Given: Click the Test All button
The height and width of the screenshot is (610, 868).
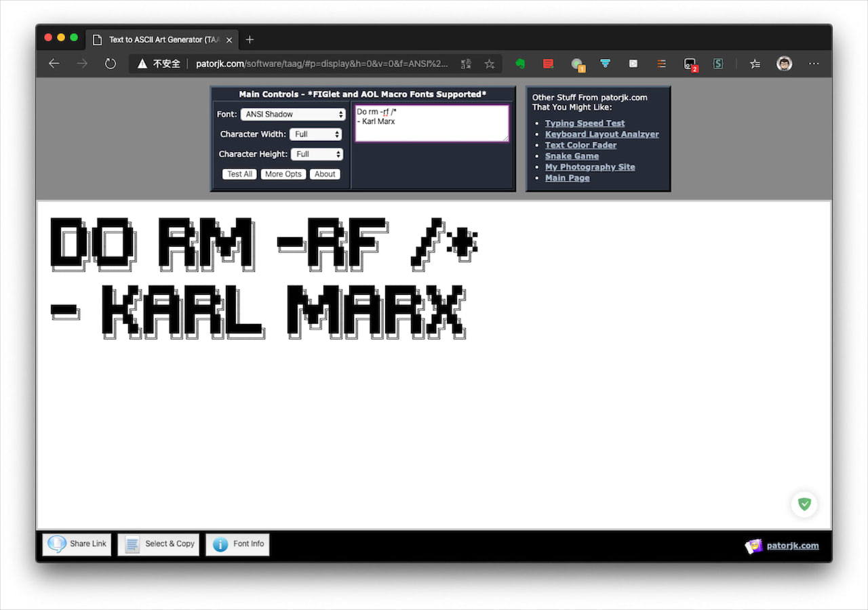Looking at the screenshot, I should (x=239, y=174).
